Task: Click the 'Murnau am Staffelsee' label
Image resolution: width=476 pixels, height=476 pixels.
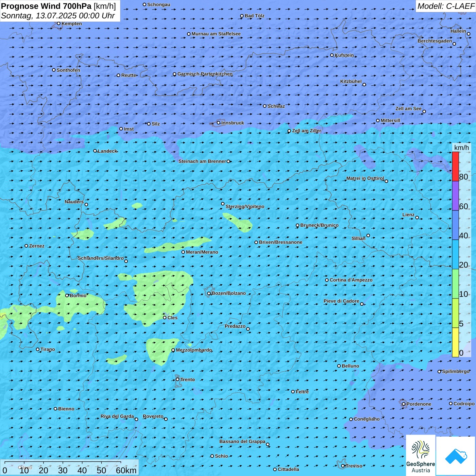Action: [216, 34]
